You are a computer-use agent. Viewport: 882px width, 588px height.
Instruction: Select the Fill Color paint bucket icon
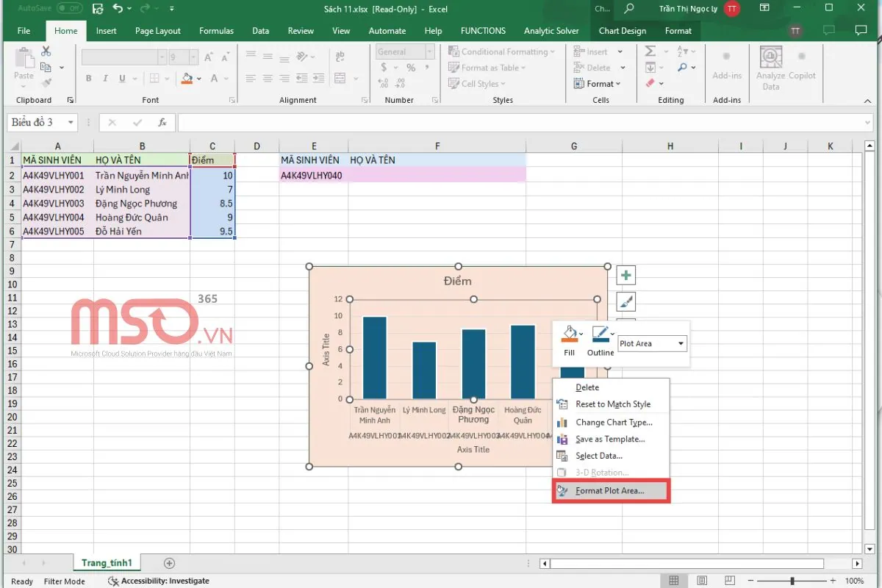(x=187, y=79)
